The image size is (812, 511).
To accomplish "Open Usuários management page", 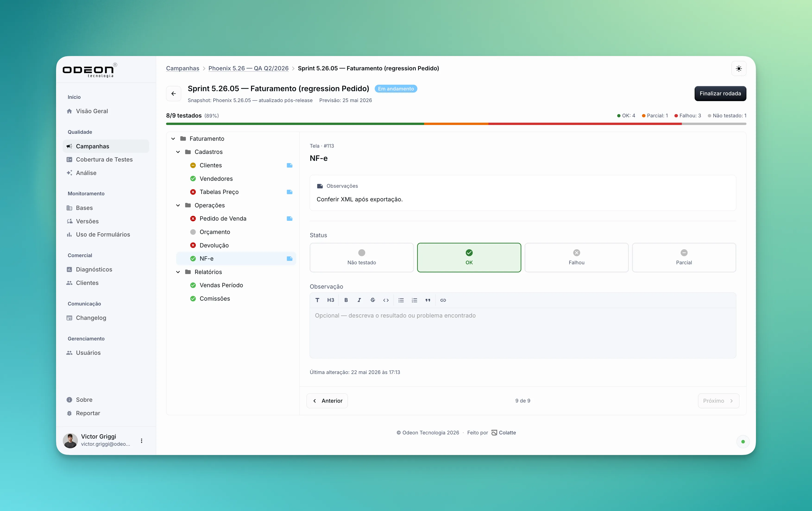I will [106, 353].
